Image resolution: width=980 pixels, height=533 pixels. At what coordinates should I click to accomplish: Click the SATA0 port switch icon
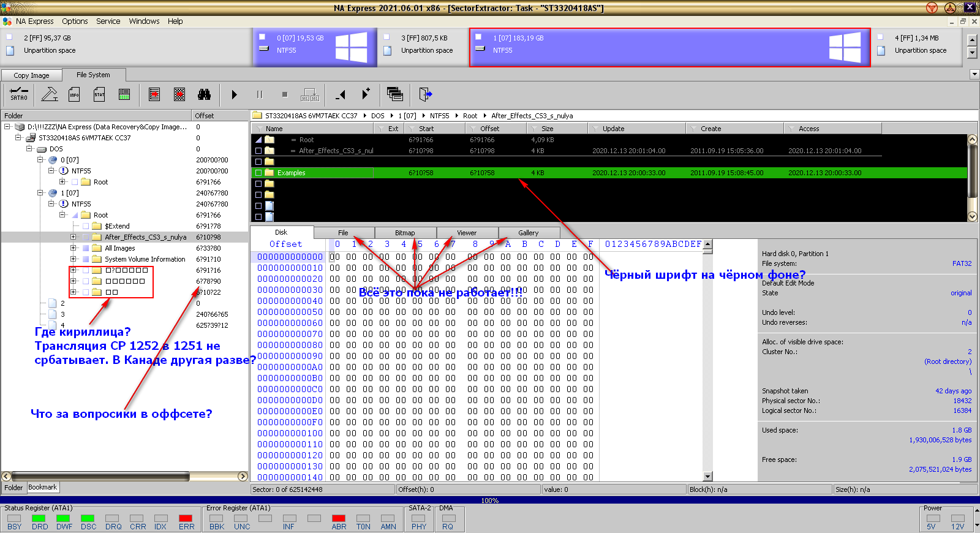19,94
